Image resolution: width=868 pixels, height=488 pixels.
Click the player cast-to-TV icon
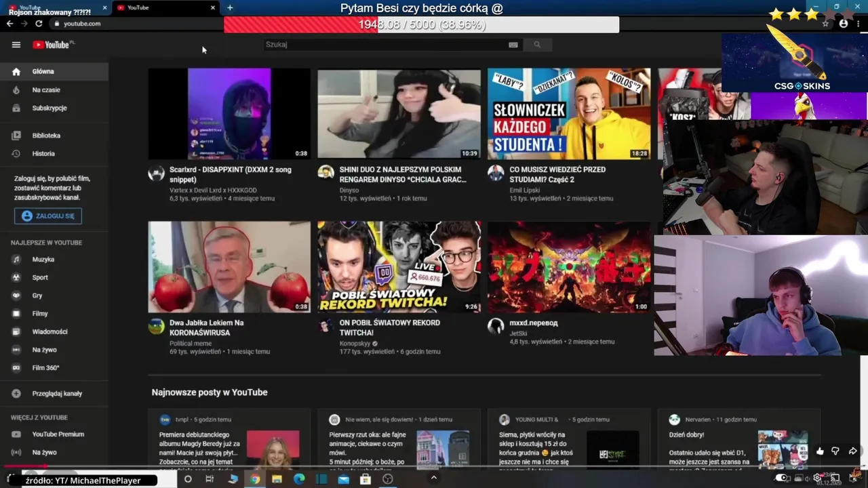coord(835,478)
